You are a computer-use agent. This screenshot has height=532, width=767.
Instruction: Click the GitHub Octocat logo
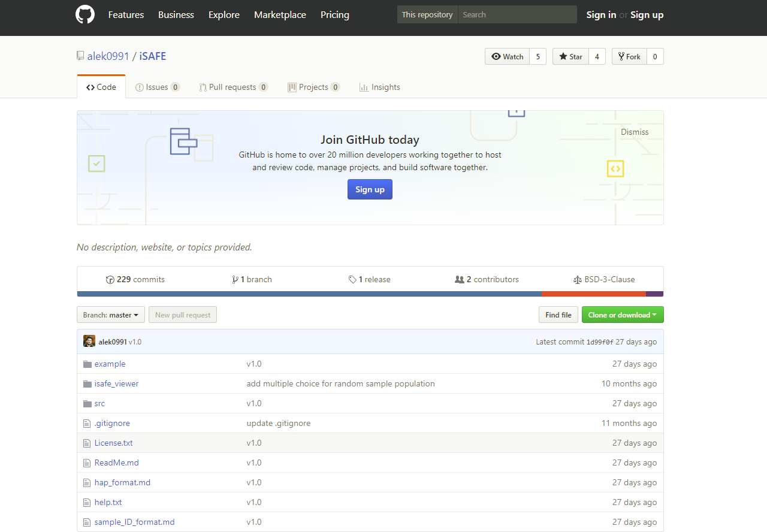85,14
